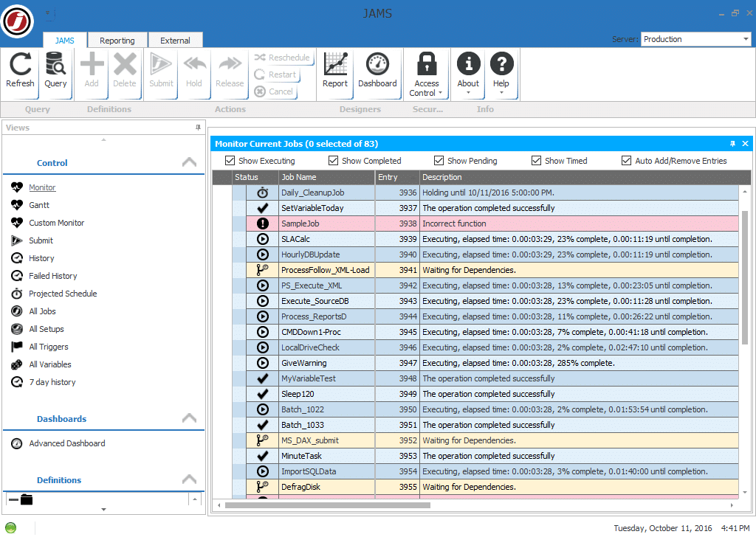Collapse the Definitions section header
The width and height of the screenshot is (756, 537).
point(189,480)
